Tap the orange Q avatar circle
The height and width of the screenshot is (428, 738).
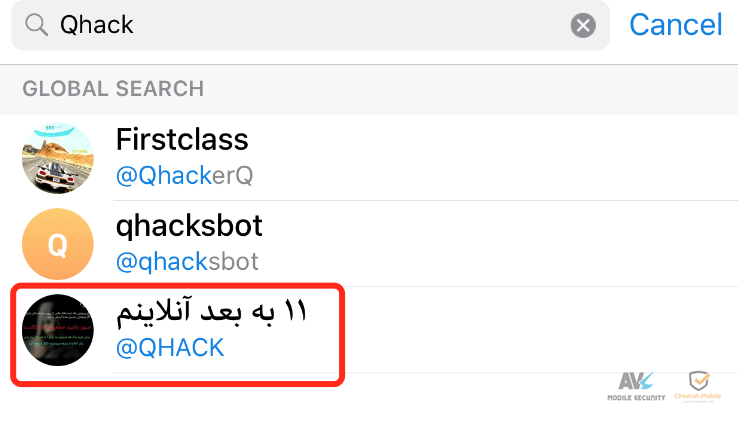[x=57, y=244]
